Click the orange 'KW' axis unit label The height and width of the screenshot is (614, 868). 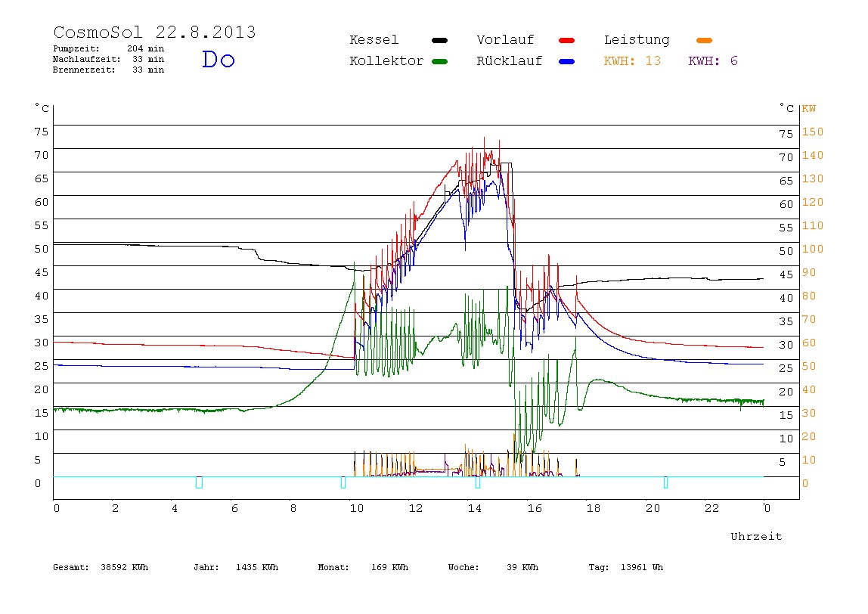click(809, 109)
